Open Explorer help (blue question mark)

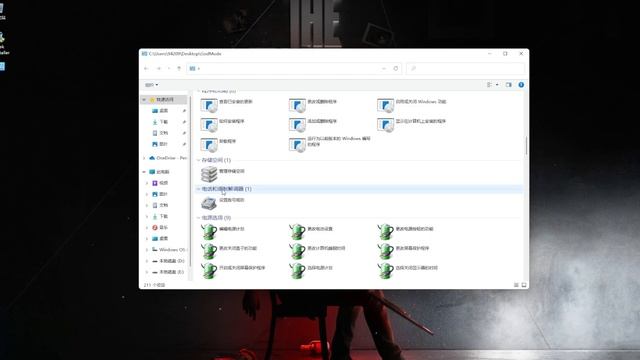point(521,85)
